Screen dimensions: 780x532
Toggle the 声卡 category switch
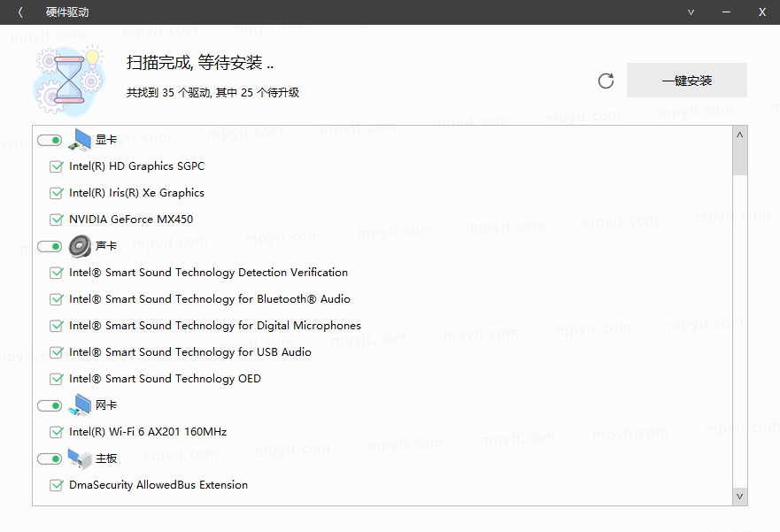50,247
